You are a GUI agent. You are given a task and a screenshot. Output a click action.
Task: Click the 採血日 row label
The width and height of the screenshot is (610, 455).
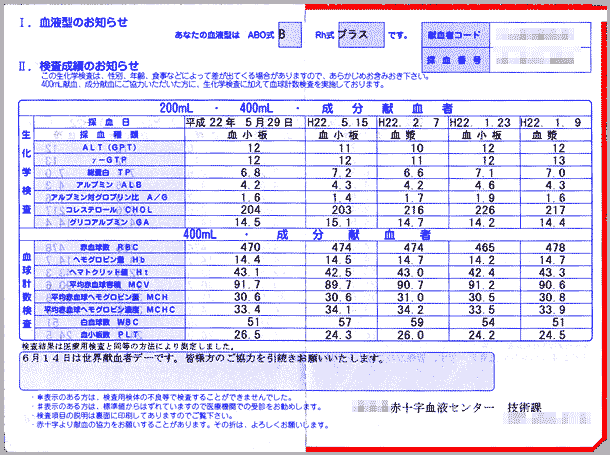[x=109, y=122]
